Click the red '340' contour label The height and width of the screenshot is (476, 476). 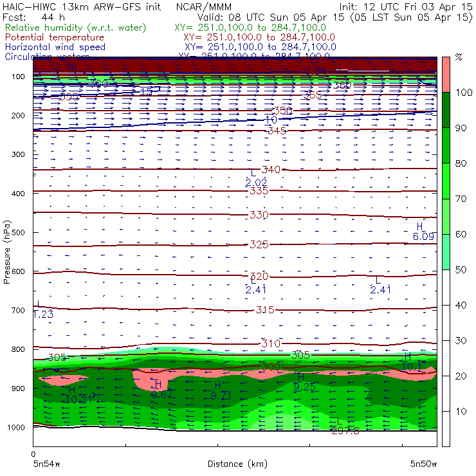point(271,169)
